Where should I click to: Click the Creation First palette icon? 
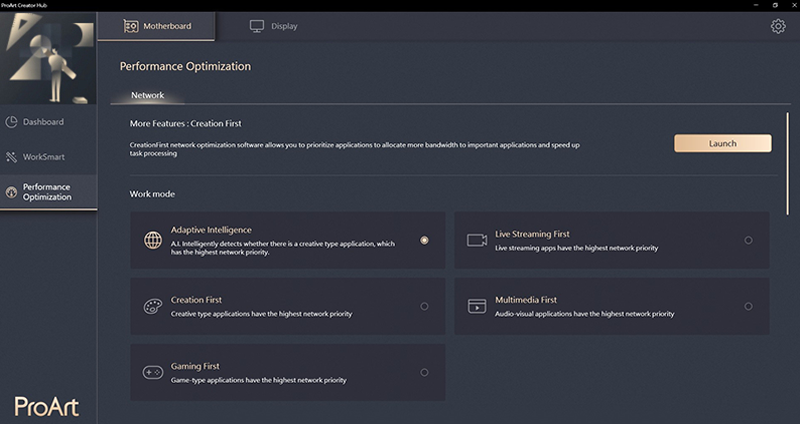point(153,306)
